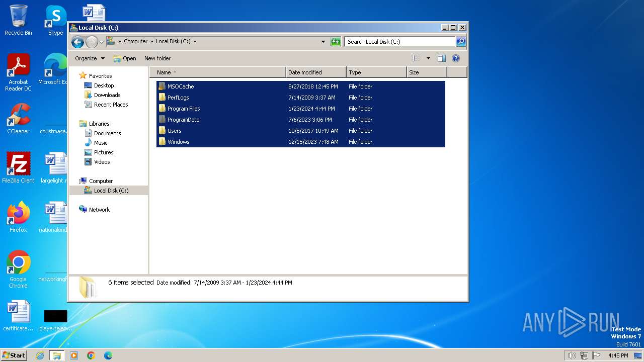
Task: Click Windows Explorer taskbar button
Action: 57,355
